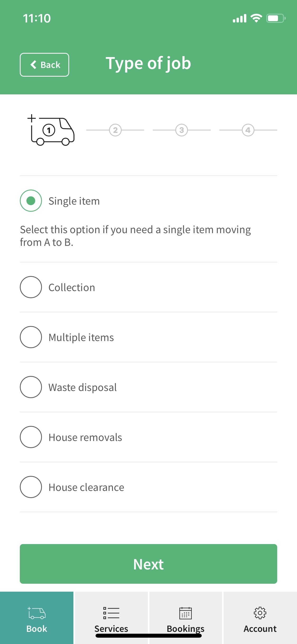Jump to step 3 circle in progress bar
Viewport: 297px width, 644px height.
pos(182,130)
